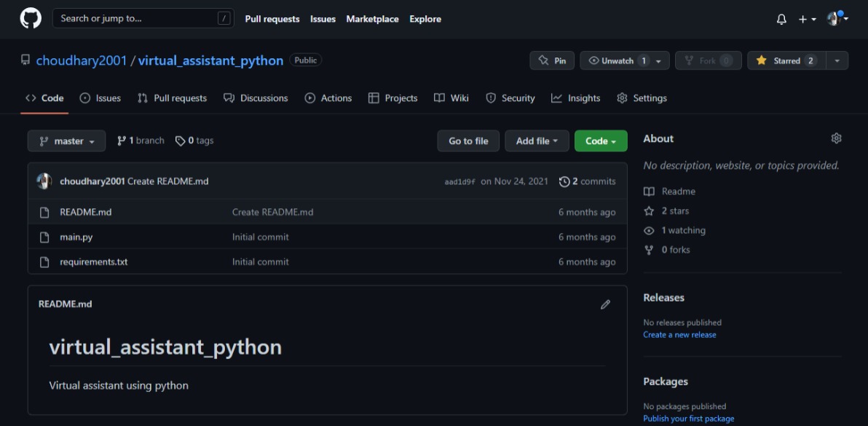Image resolution: width=868 pixels, height=426 pixels.
Task: Jump to Readme from the About sidebar
Action: (x=670, y=192)
